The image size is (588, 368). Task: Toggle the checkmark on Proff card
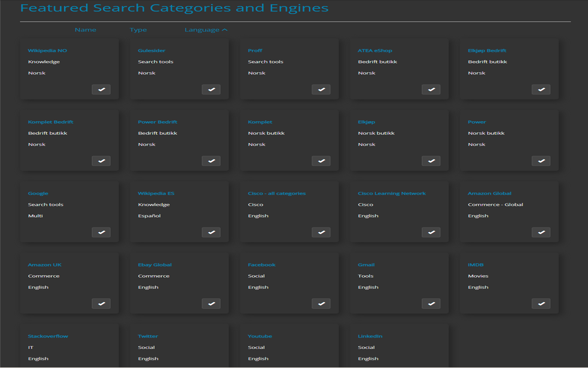321,89
